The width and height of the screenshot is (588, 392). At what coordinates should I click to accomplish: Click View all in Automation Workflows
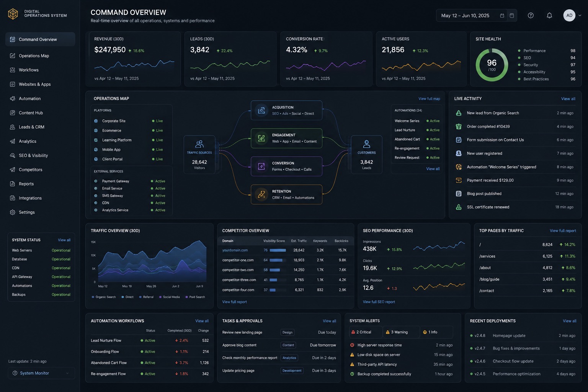coord(202,321)
